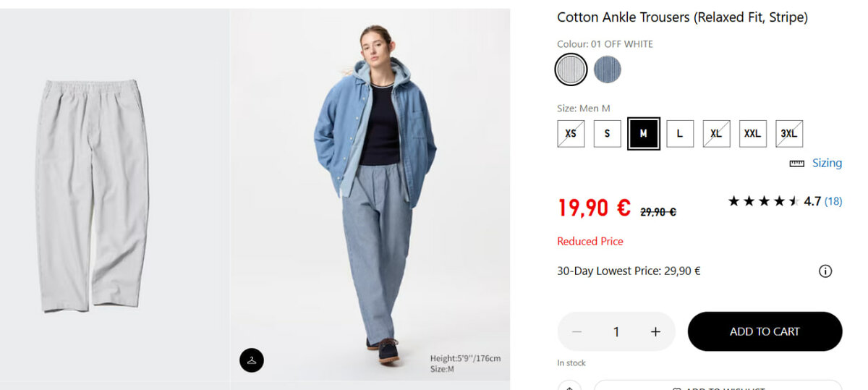Select the unavailable 3XL size option
Image resolution: width=868 pixels, height=390 pixels.
(789, 134)
